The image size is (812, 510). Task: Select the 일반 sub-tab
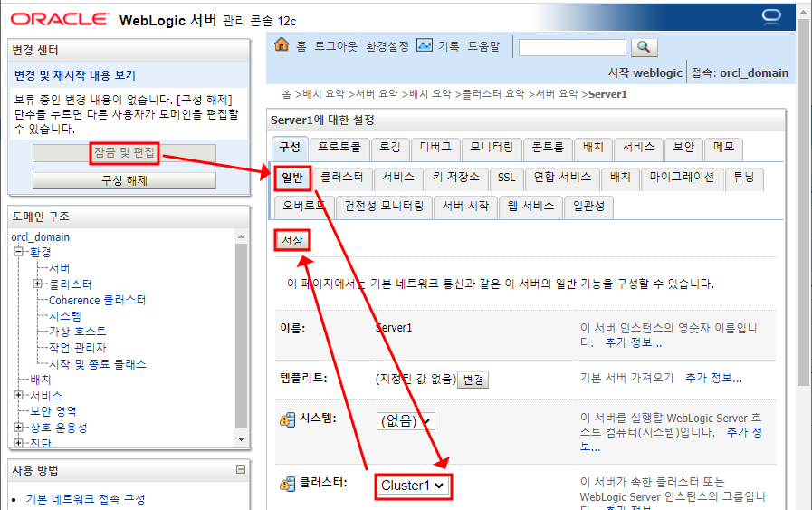pyautogui.click(x=292, y=178)
